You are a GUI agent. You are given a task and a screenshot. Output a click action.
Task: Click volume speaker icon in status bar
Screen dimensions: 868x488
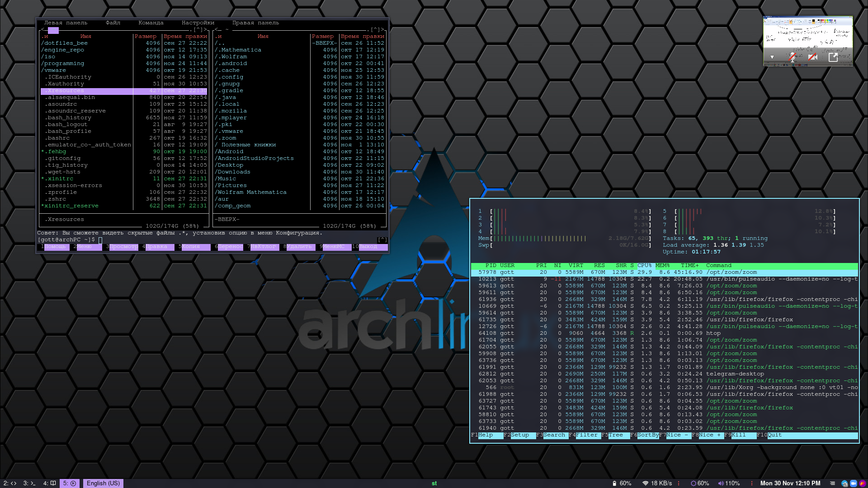click(x=721, y=483)
